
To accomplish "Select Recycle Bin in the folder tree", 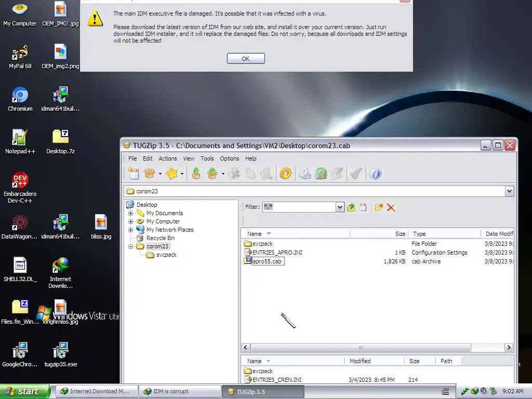I will (161, 238).
